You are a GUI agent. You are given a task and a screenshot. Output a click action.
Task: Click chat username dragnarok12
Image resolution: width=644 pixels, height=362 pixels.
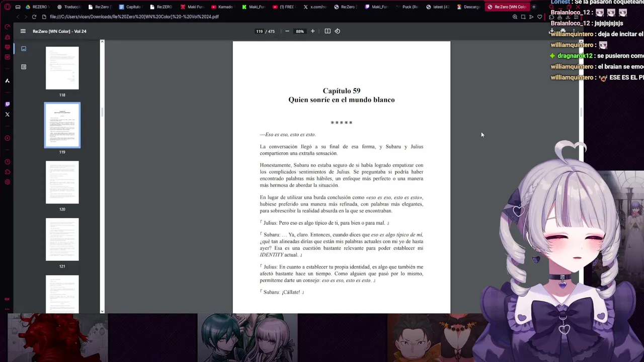575,56
